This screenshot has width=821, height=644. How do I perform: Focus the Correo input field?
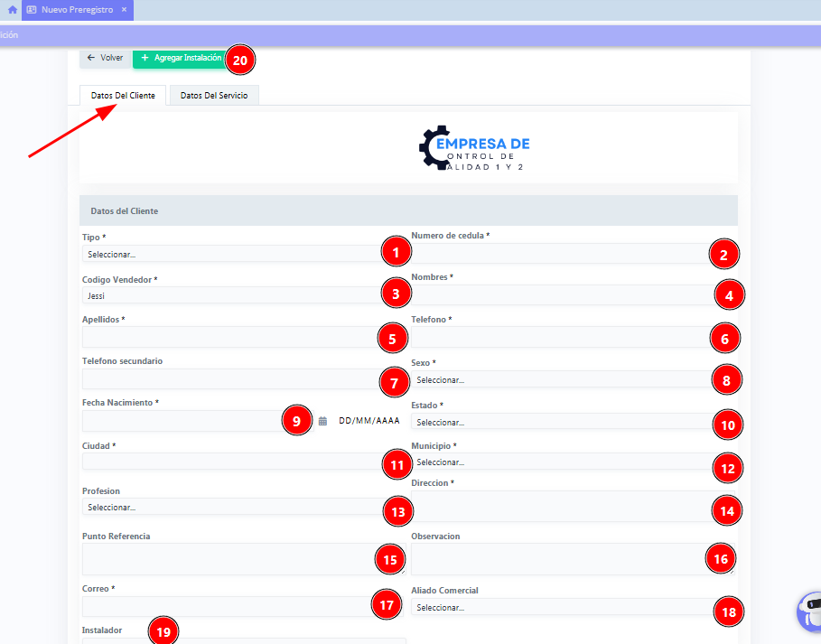click(226, 606)
